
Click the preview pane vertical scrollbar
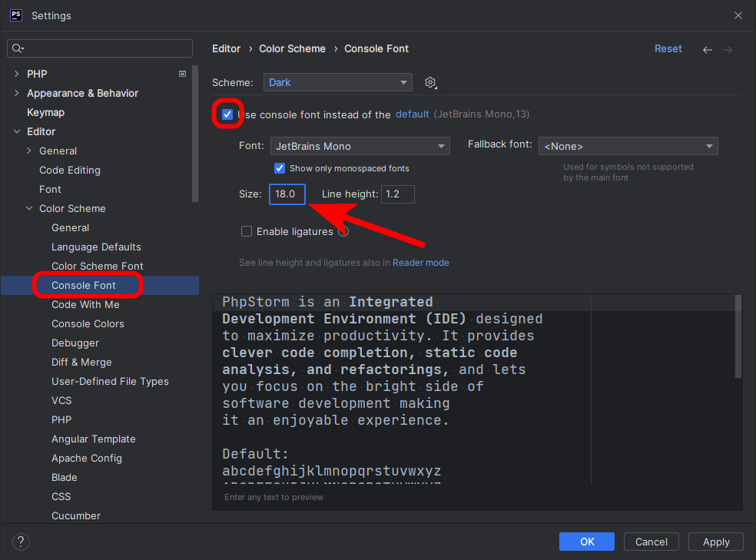[x=738, y=337]
